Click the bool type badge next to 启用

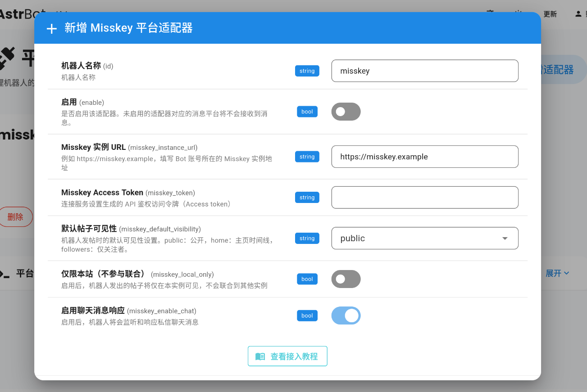click(307, 111)
